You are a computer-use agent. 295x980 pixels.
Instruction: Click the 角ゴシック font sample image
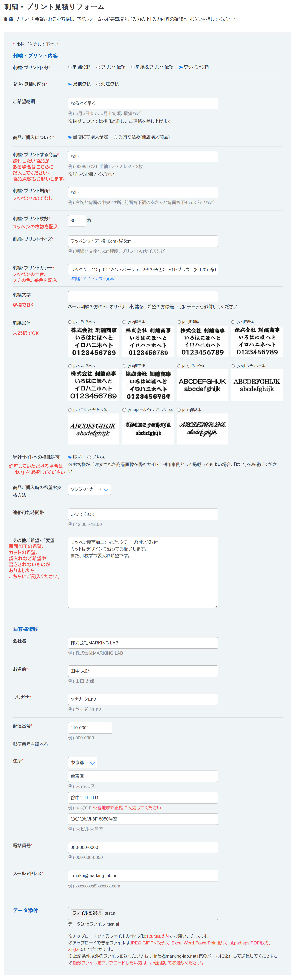pyautogui.click(x=94, y=341)
